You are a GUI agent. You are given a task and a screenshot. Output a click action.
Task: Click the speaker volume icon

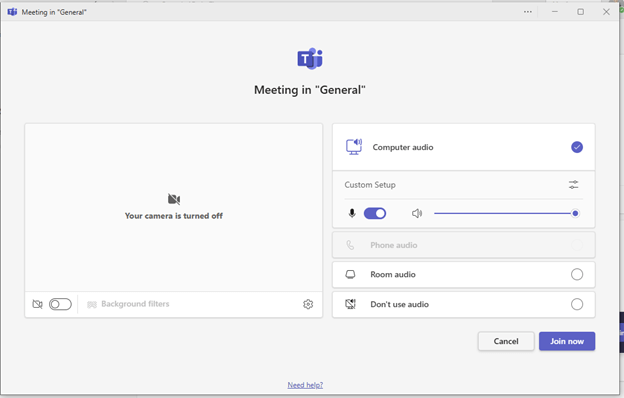(x=417, y=213)
